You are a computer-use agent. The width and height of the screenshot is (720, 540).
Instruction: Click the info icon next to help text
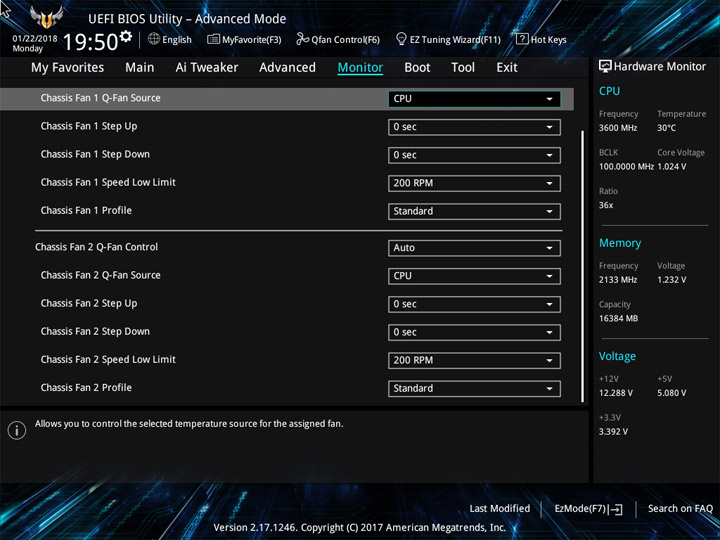click(17, 430)
